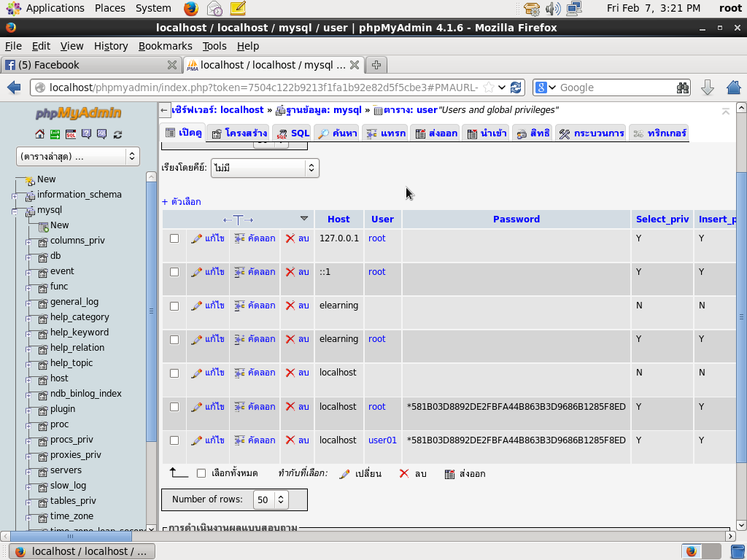This screenshot has width=747, height=560.
Task: Click the browser back arrow
Action: coord(15,87)
